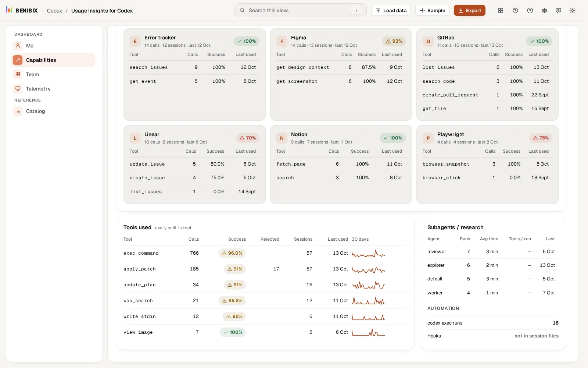Click the Me person icon in sidebar
588x368 pixels.
click(x=18, y=46)
